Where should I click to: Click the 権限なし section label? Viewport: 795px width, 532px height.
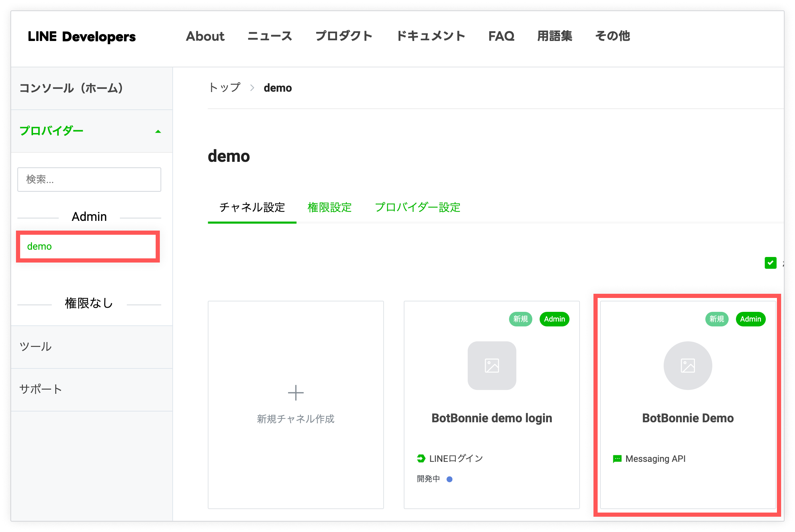pos(89,303)
